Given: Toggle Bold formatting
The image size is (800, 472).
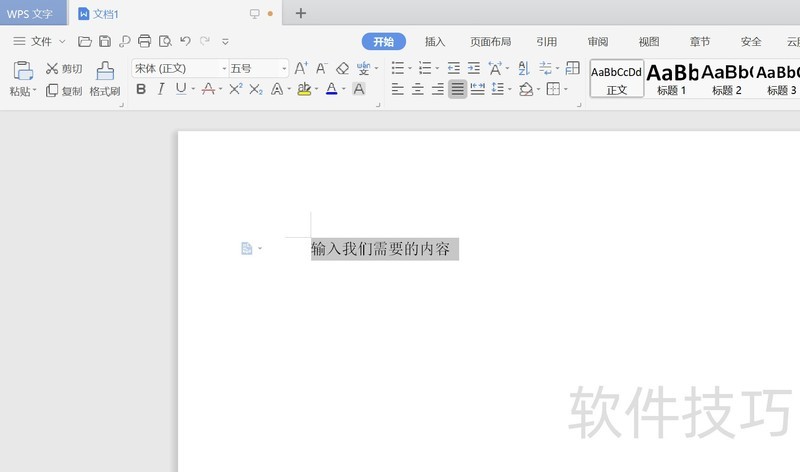Looking at the screenshot, I should [x=141, y=89].
